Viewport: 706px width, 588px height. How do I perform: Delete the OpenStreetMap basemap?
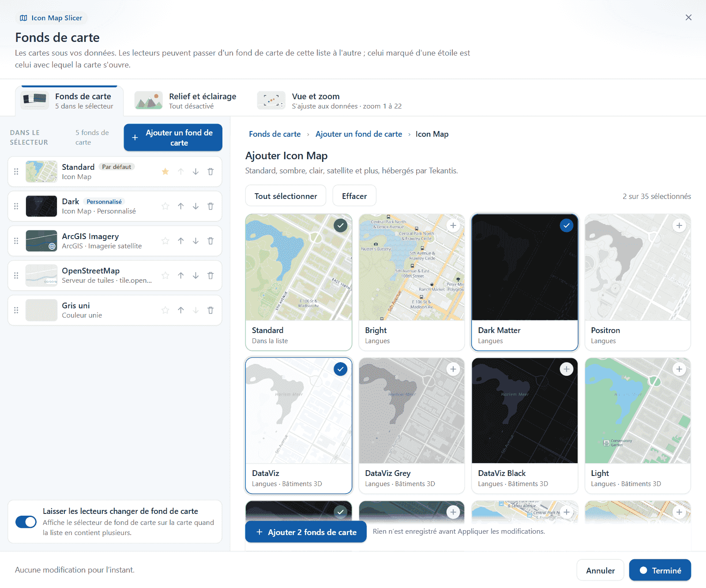click(x=210, y=275)
